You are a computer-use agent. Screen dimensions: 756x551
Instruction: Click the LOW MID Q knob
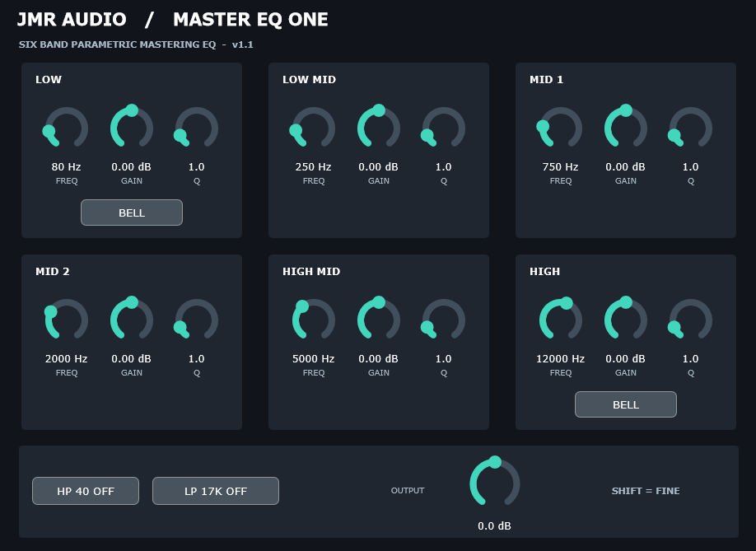pyautogui.click(x=444, y=128)
